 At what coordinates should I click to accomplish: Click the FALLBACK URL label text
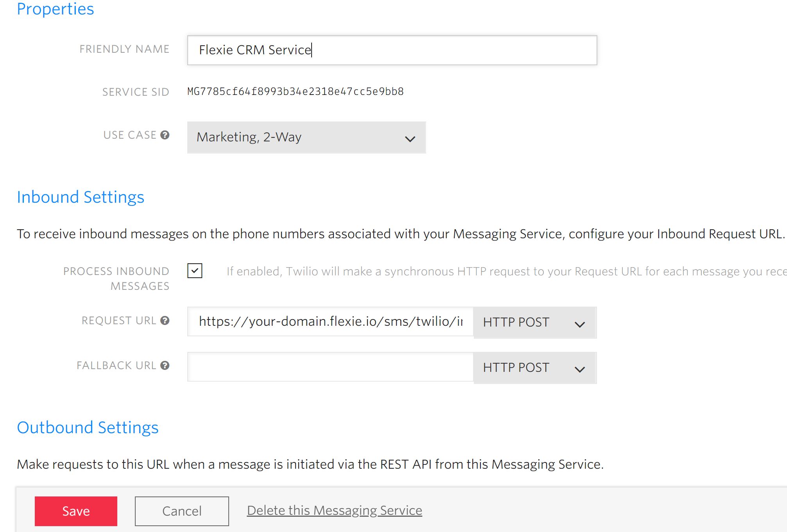click(117, 365)
